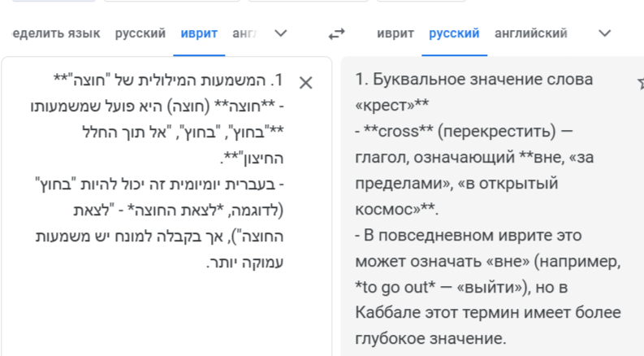Expand the target language list chevron
This screenshot has width=644, height=356.
604,33
